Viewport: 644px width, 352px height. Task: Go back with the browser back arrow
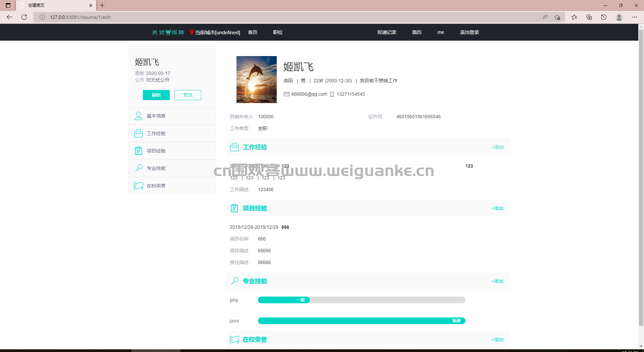coord(9,17)
